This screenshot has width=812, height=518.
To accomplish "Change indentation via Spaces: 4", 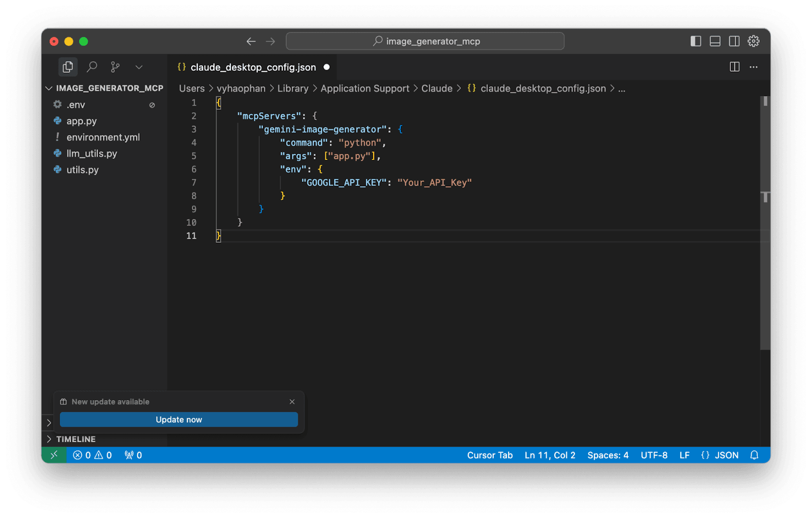I will tap(608, 455).
